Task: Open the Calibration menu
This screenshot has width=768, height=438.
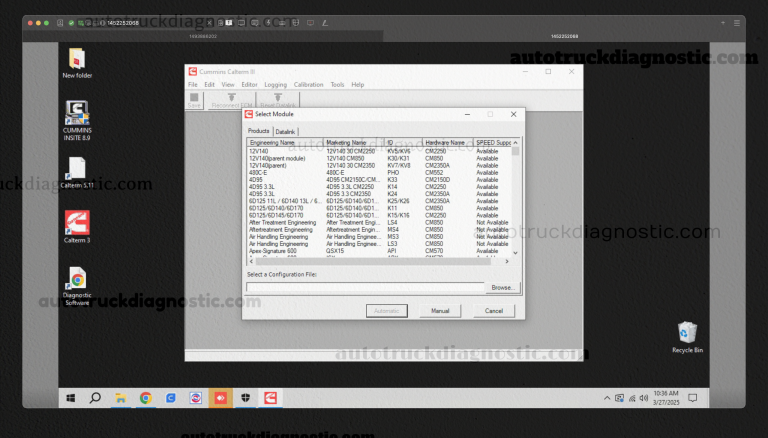Action: click(309, 85)
